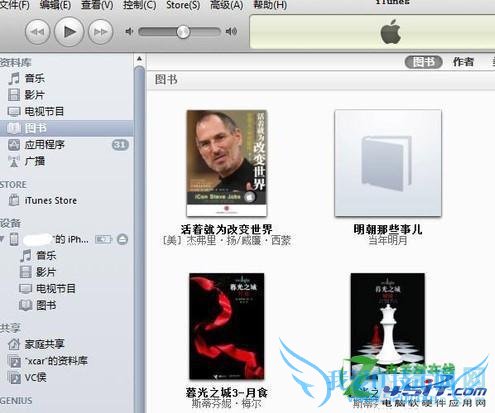Click the Play button
The width and height of the screenshot is (495, 413).
tap(69, 32)
